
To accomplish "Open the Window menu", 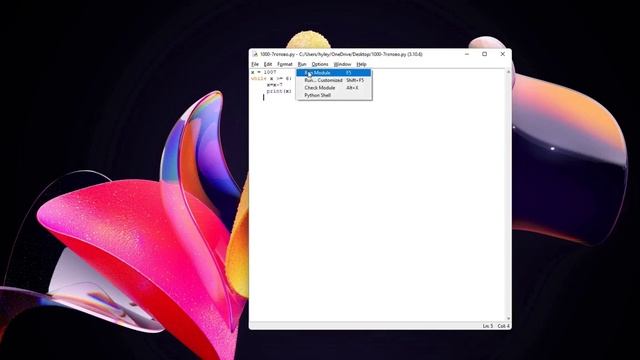I will point(342,64).
